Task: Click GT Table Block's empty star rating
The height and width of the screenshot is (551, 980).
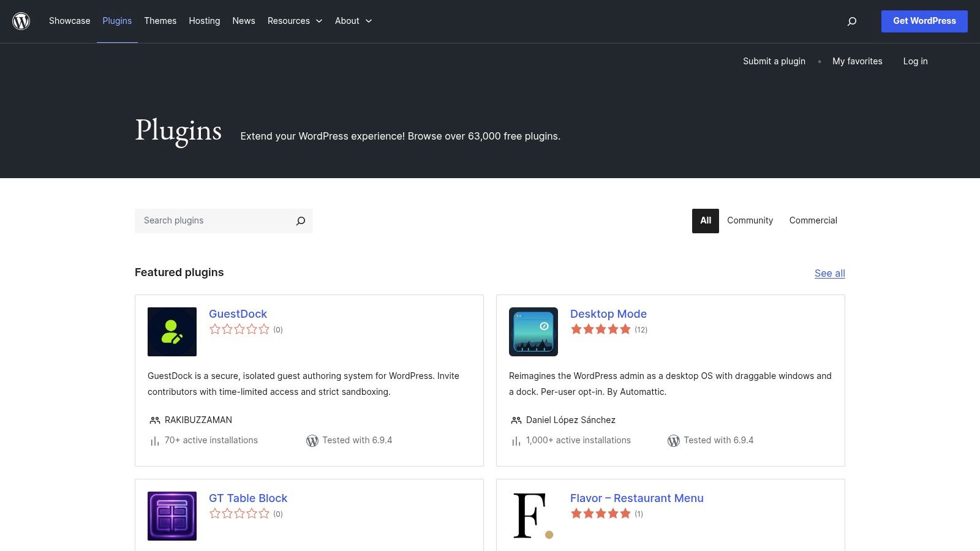Action: [239, 514]
